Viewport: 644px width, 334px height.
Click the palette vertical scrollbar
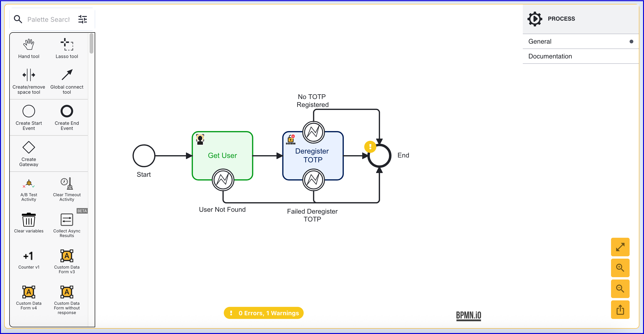coord(91,43)
